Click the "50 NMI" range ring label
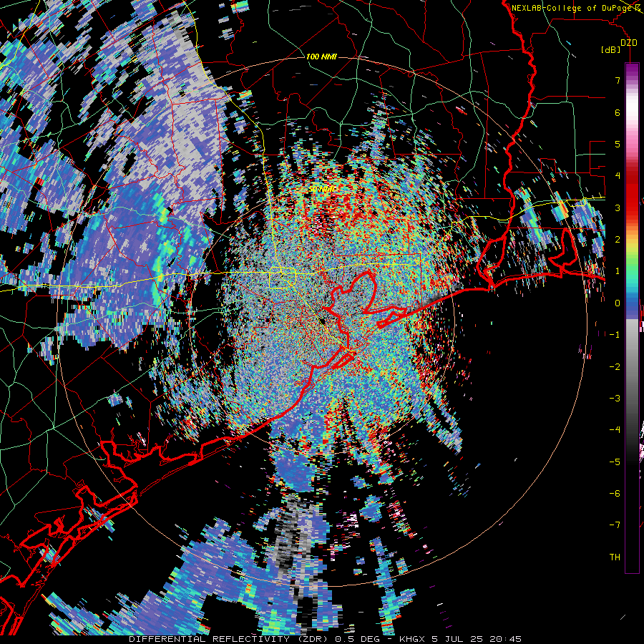The image size is (644, 644). click(321, 190)
